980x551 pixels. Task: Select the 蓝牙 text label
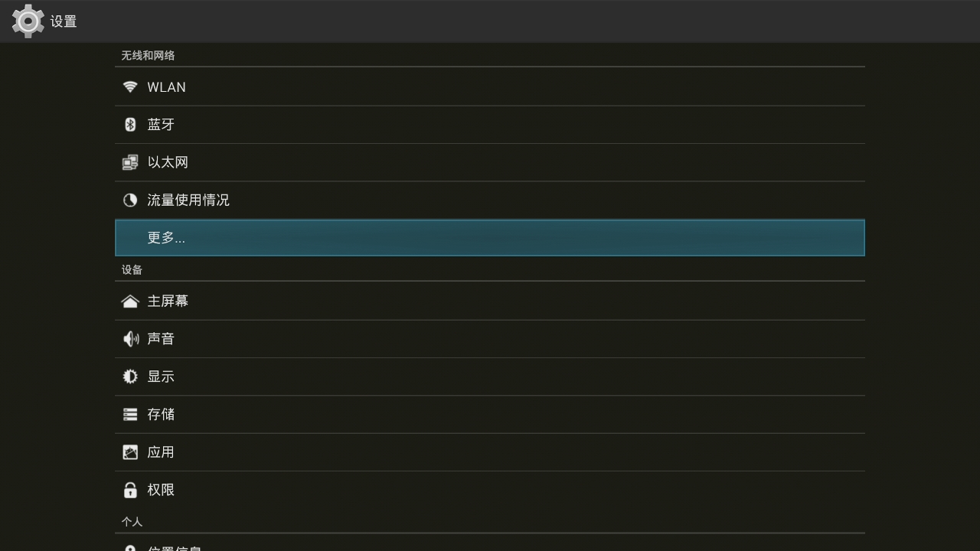point(161,125)
